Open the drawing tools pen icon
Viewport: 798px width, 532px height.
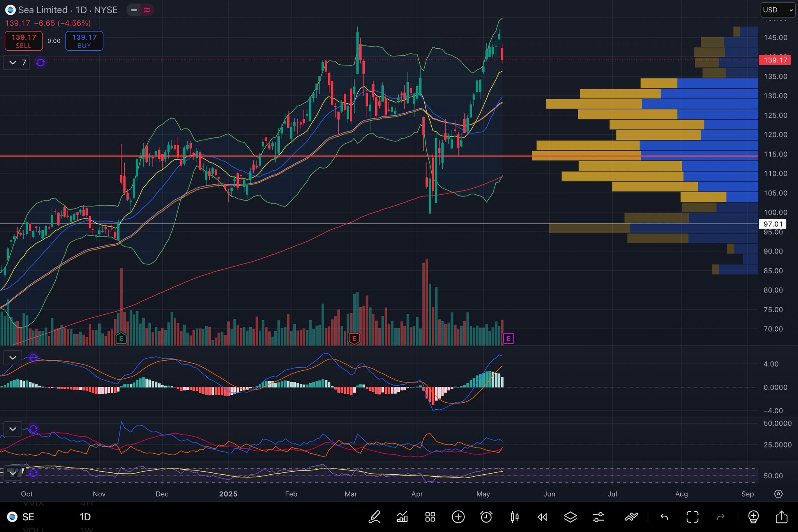pos(374,517)
